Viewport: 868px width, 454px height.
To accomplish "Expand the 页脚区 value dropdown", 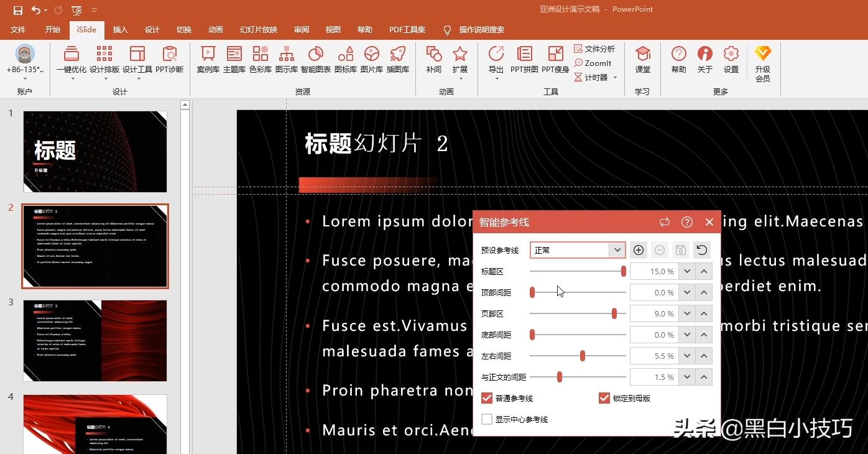I will tap(686, 313).
